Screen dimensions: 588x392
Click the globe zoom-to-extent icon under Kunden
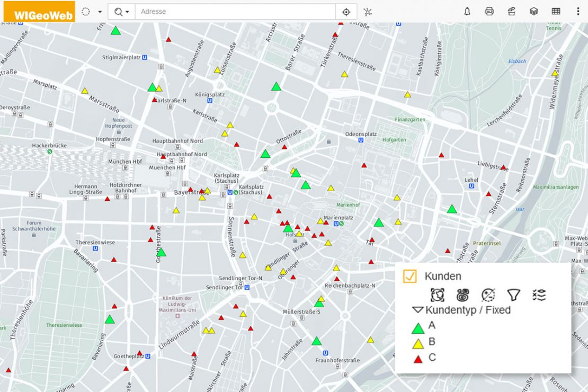click(437, 295)
